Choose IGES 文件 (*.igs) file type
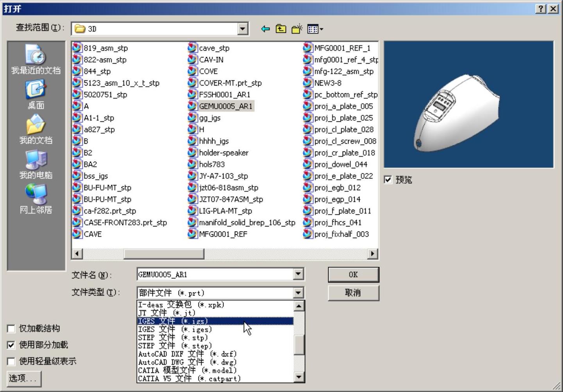Screen dimensions: 563x392 [215, 321]
